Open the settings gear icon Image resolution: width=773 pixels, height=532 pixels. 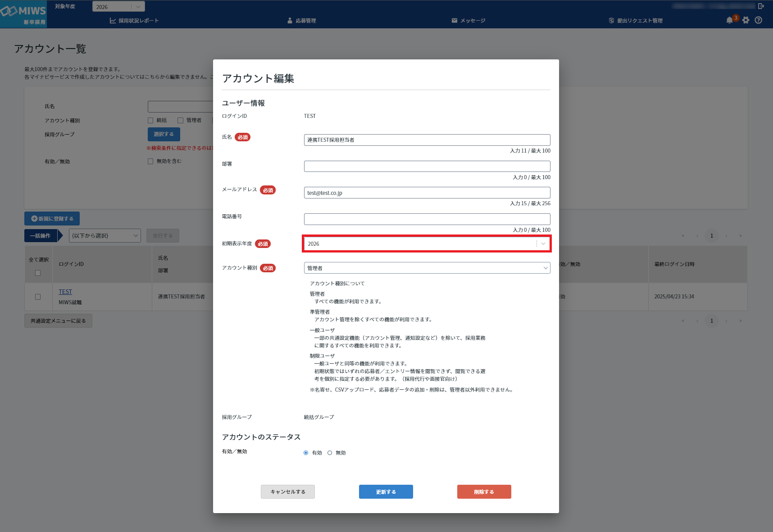[x=746, y=20]
